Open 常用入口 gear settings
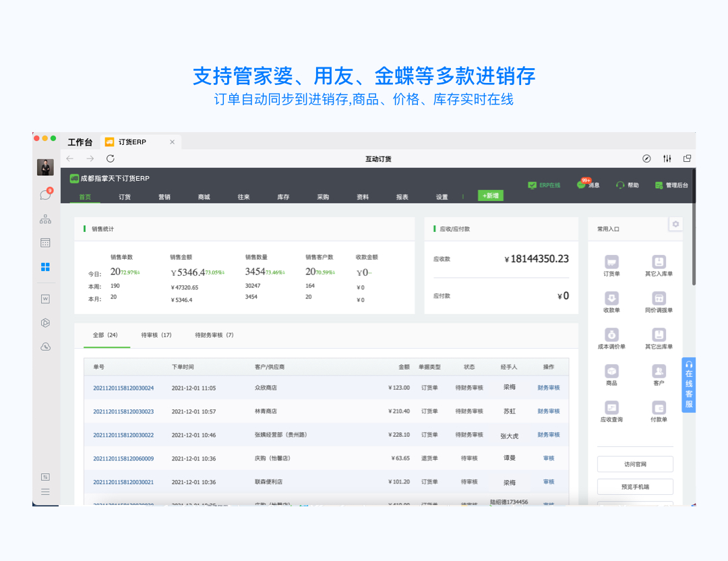Image resolution: width=728 pixels, height=561 pixels. coord(675,225)
